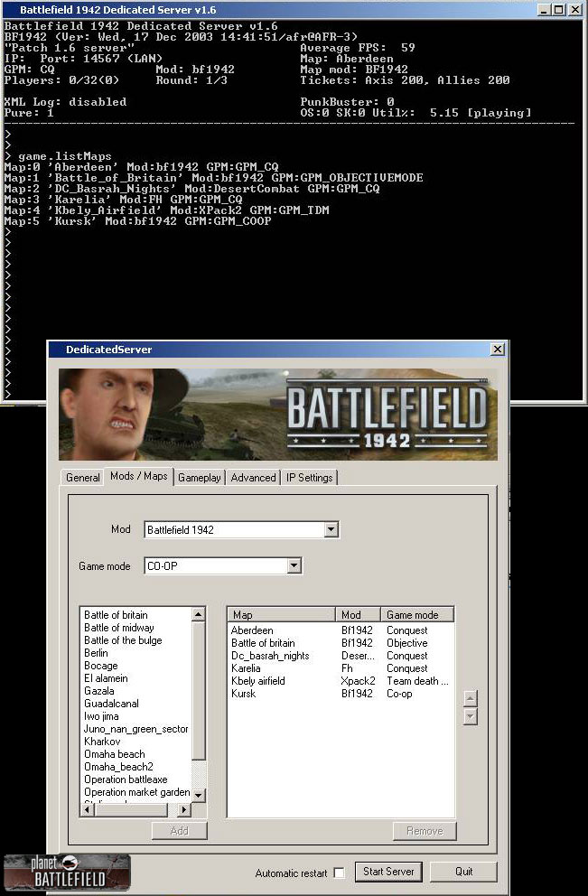
Task: Select Guadalcanal map
Action: 111,704
